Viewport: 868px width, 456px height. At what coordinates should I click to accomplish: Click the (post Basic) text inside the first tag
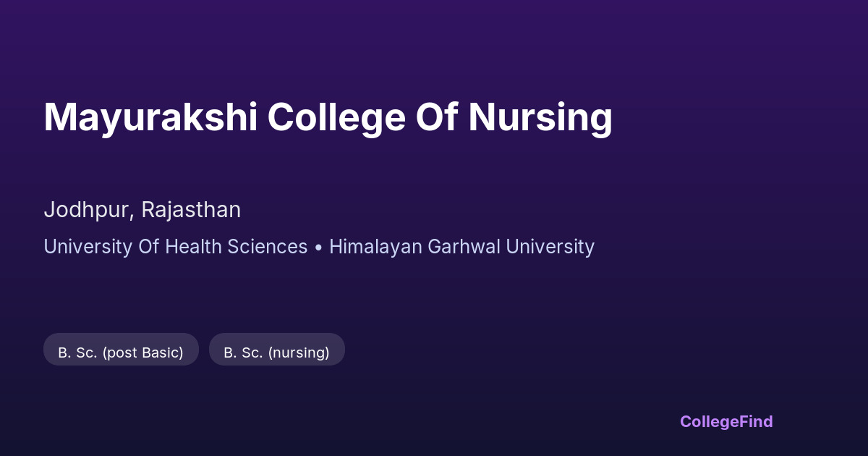[x=142, y=352]
